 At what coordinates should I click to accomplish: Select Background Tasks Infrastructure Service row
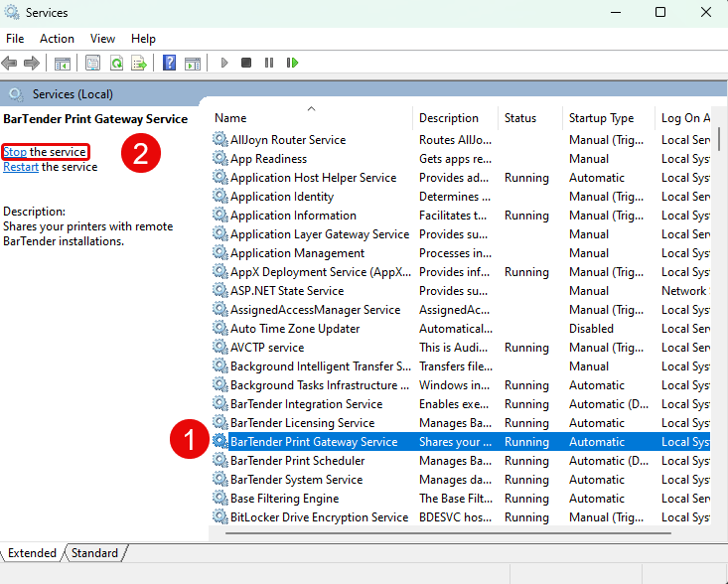pos(460,384)
